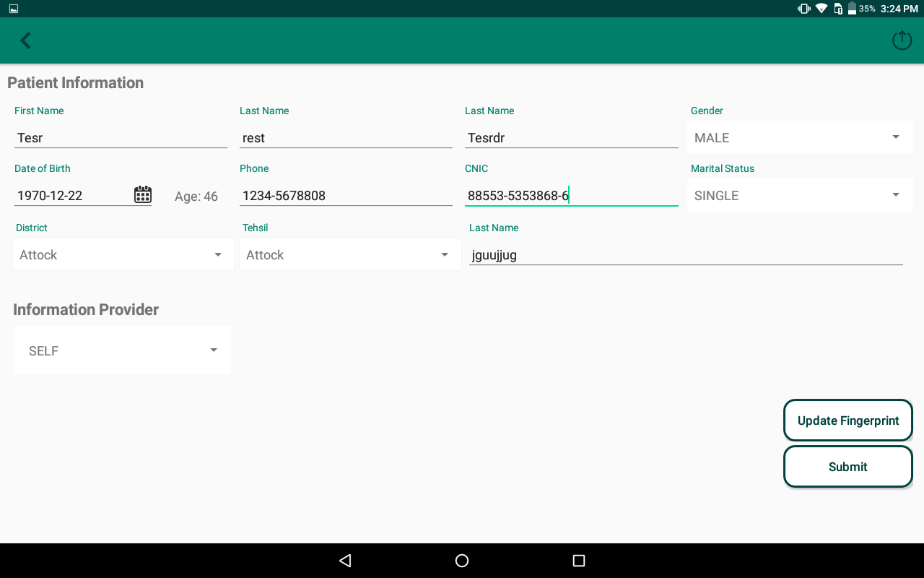Tap the image notification icon in the status bar
Screen dimensions: 924x578
(x=14, y=9)
